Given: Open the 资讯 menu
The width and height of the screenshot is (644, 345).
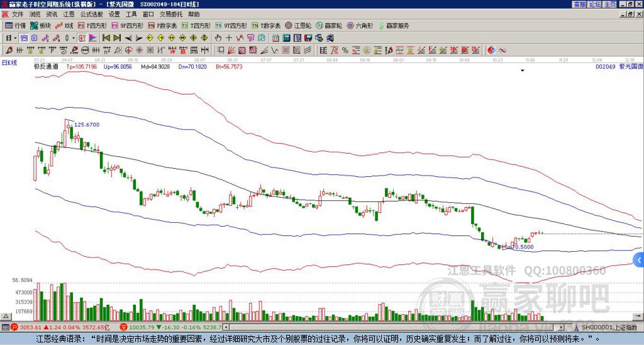Looking at the screenshot, I should (x=52, y=14).
